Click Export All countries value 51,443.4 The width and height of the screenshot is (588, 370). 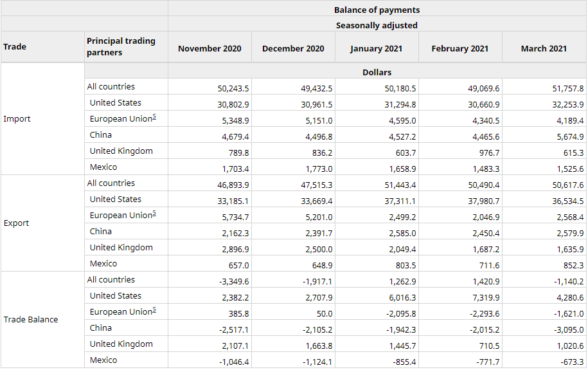400,185
